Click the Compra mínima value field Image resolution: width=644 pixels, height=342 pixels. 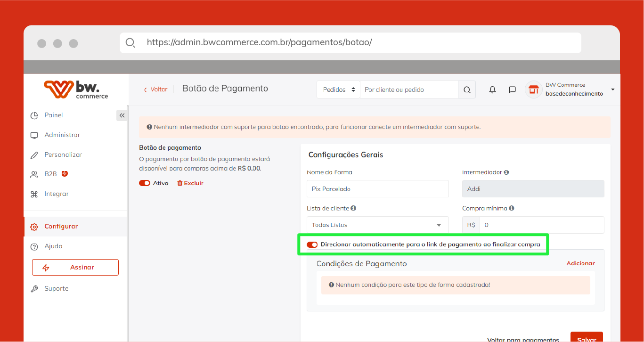tap(542, 225)
